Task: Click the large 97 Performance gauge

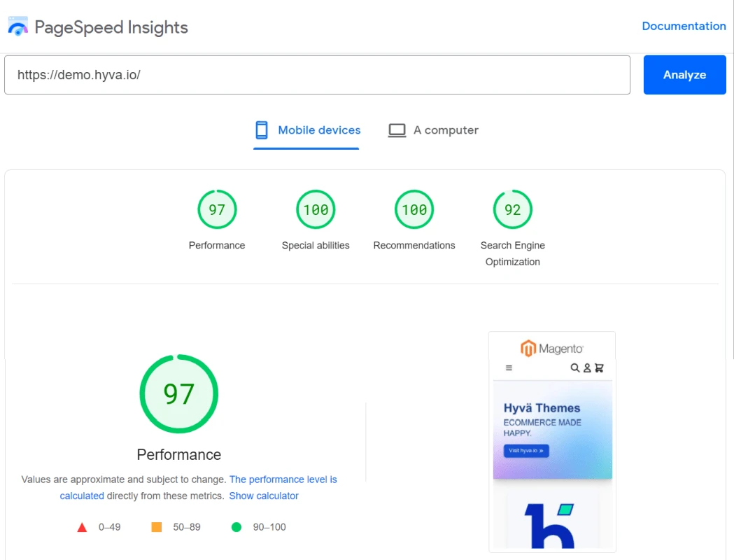Action: coord(179,394)
